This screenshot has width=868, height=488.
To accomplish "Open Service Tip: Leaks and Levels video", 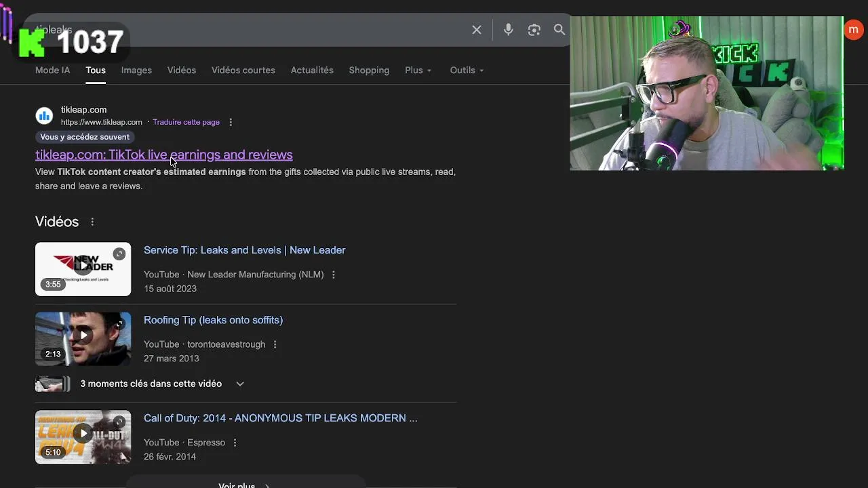I will pyautogui.click(x=245, y=250).
